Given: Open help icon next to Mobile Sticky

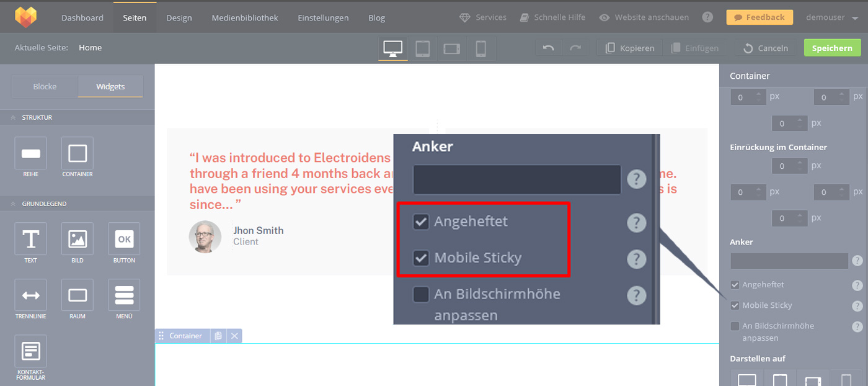Looking at the screenshot, I should pos(857,306).
